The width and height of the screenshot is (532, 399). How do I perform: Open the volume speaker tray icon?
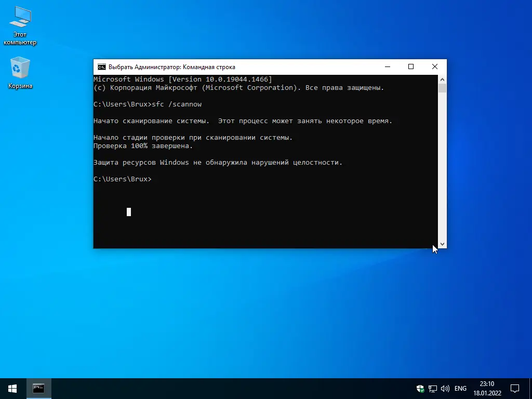445,389
